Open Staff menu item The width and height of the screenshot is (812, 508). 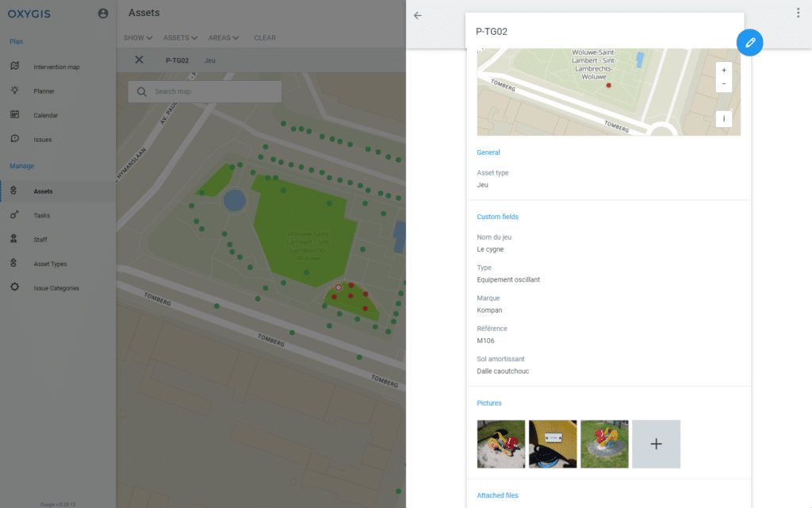pyautogui.click(x=58, y=240)
